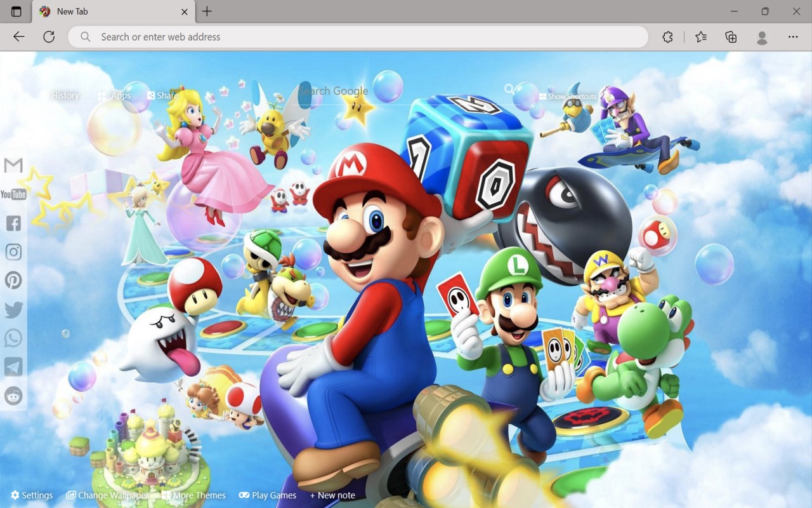Open the Collections icon
Image resolution: width=812 pixels, height=508 pixels.
[731, 37]
